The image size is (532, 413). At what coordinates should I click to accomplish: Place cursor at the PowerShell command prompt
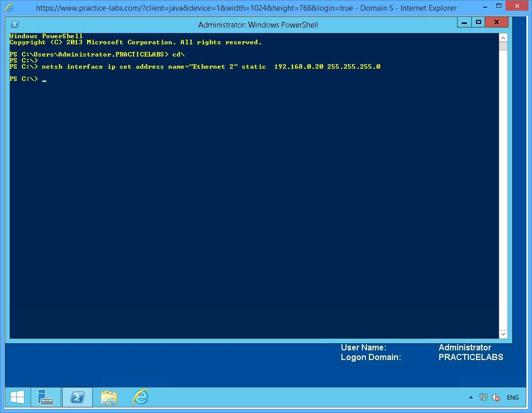pos(44,79)
